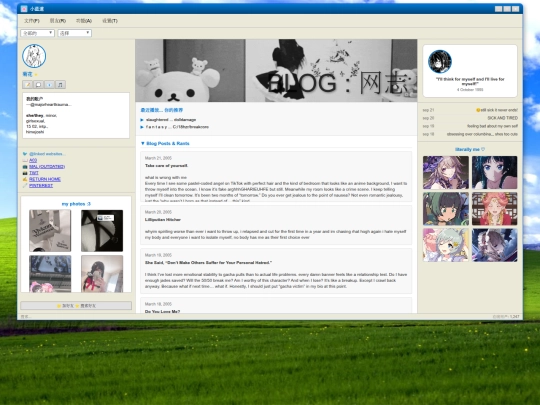Open the Vivienne Westwood bags photo thumbnail
Viewport: 540px width, 405px height.
[50, 230]
